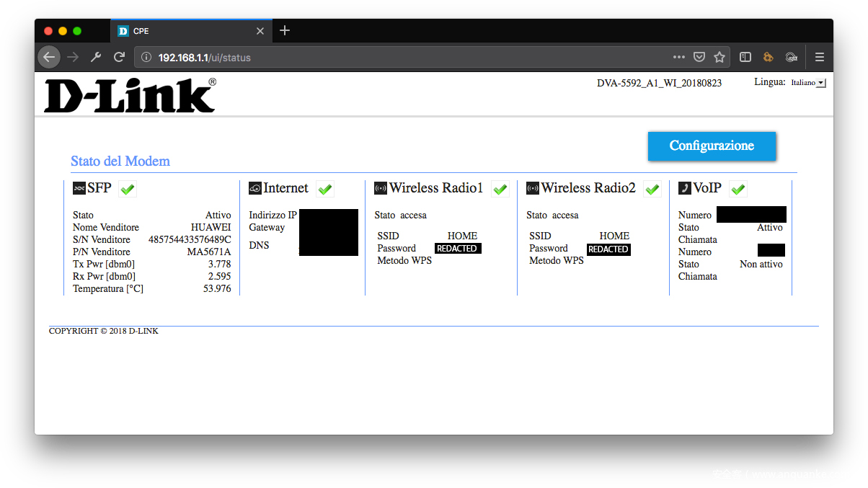Select the CPE browser tab
Image resolution: width=868 pixels, height=488 pixels.
click(x=191, y=31)
